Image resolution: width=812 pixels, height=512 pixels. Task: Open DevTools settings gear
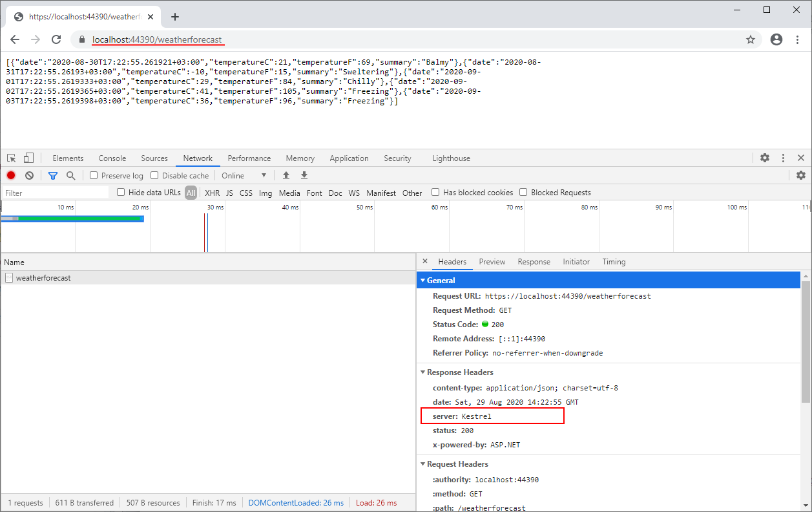point(765,158)
